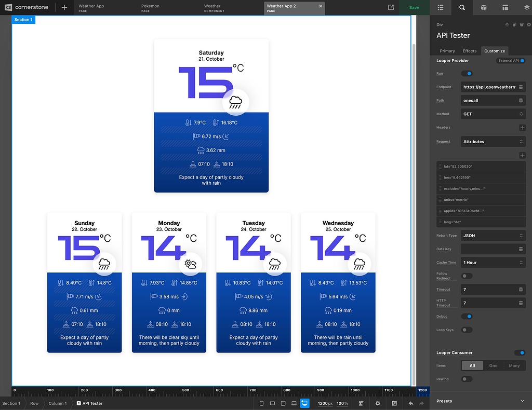
Task: Click the external preview icon beside Save
Action: tap(391, 8)
